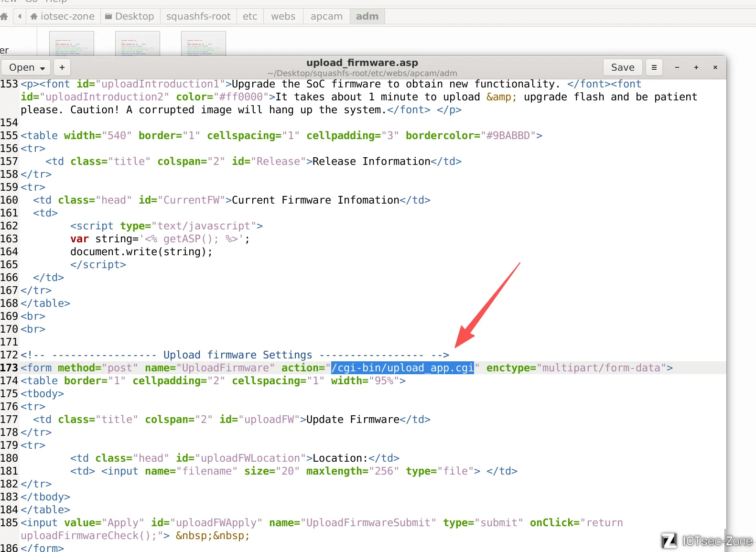Click the home icon in the path bar
This screenshot has width=756, height=552.
tap(4, 16)
